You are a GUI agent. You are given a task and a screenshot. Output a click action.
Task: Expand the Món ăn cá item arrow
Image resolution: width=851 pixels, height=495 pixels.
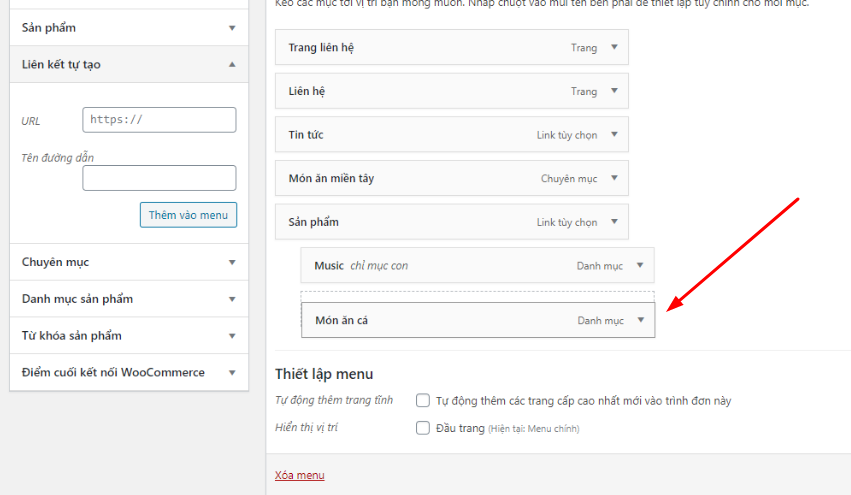pyautogui.click(x=640, y=321)
